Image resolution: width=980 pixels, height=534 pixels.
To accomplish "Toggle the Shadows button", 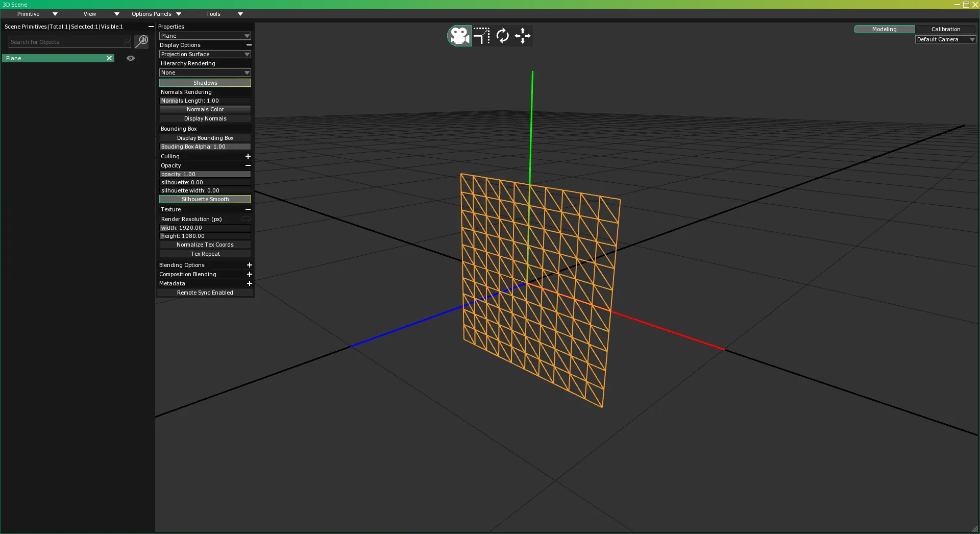I will pos(205,83).
